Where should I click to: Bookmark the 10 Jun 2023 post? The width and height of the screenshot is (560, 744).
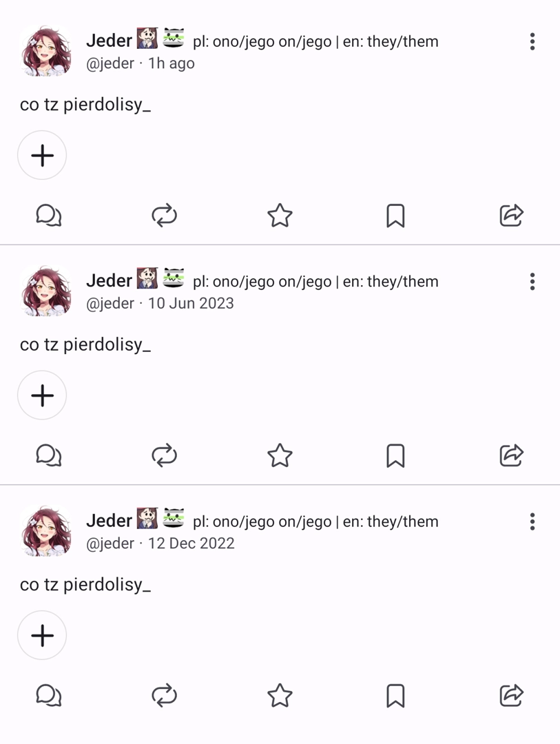(x=395, y=455)
